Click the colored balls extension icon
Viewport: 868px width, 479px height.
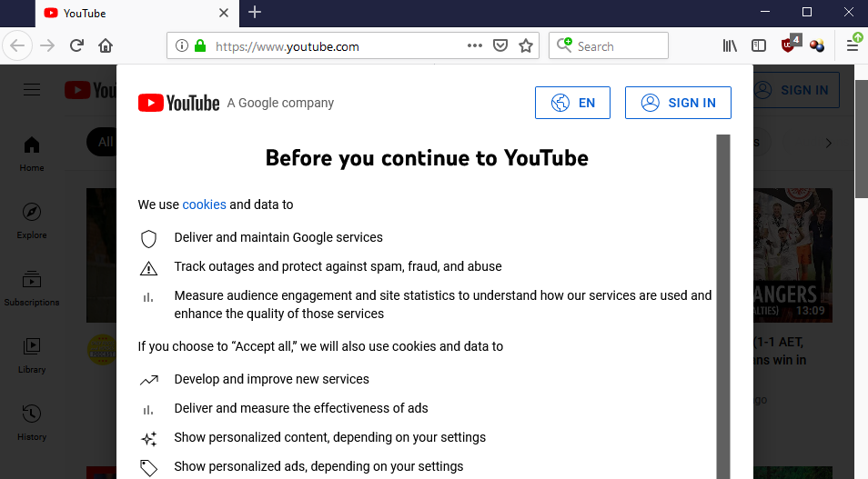[817, 46]
